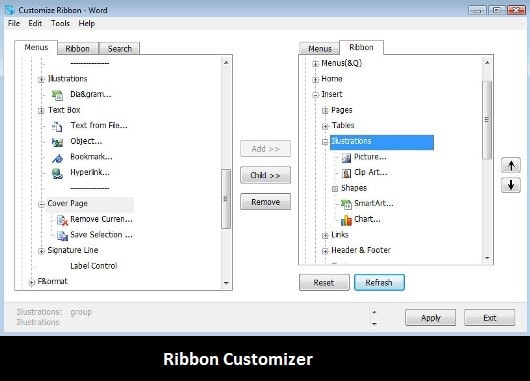Open the Tools menu
This screenshot has height=381, width=530.
[60, 23]
